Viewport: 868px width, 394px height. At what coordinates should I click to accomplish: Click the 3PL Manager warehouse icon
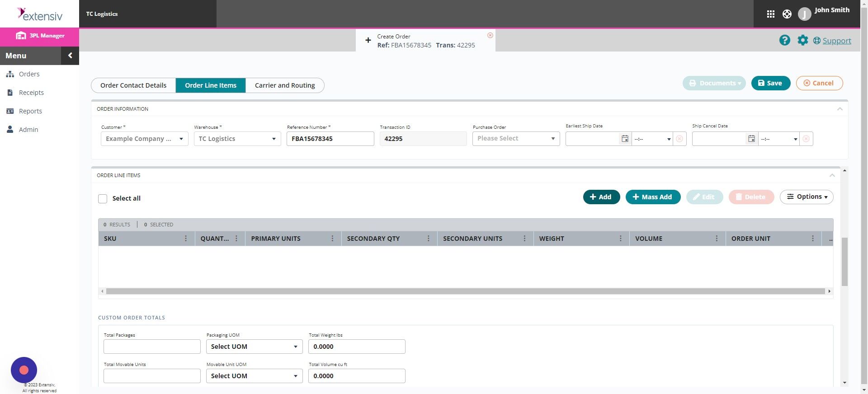(x=21, y=36)
